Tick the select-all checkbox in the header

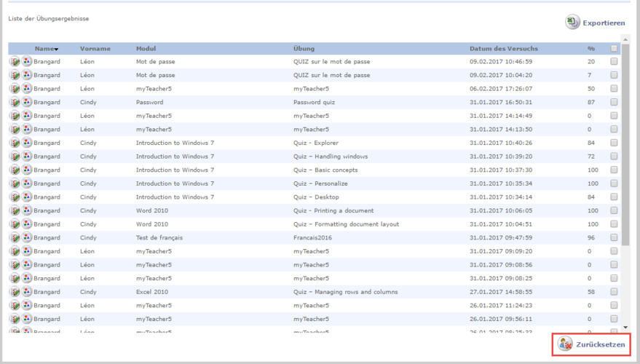tap(614, 49)
